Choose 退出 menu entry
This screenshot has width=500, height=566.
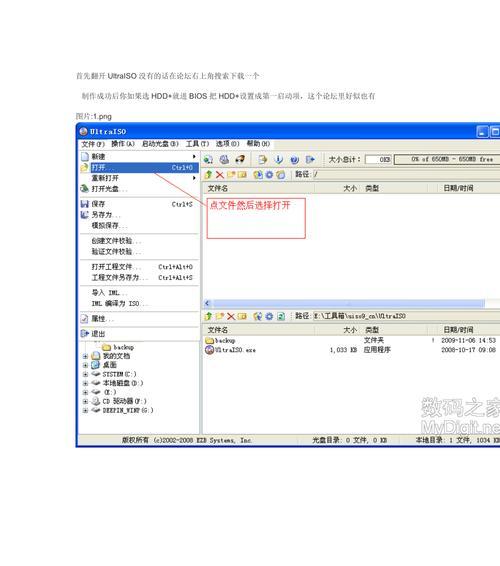[x=139, y=334]
